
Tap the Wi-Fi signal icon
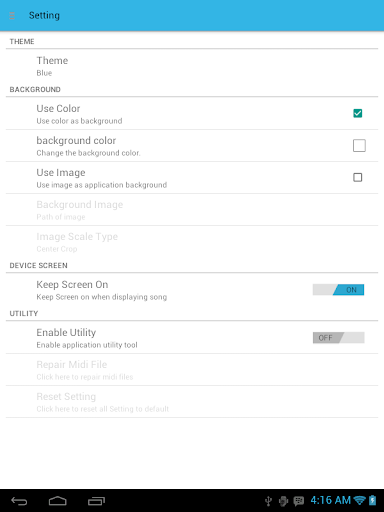[360, 500]
